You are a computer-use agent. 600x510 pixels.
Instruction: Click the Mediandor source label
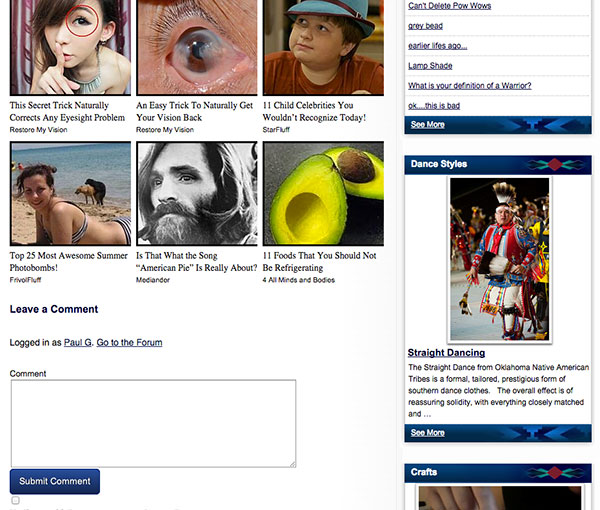coord(153,280)
